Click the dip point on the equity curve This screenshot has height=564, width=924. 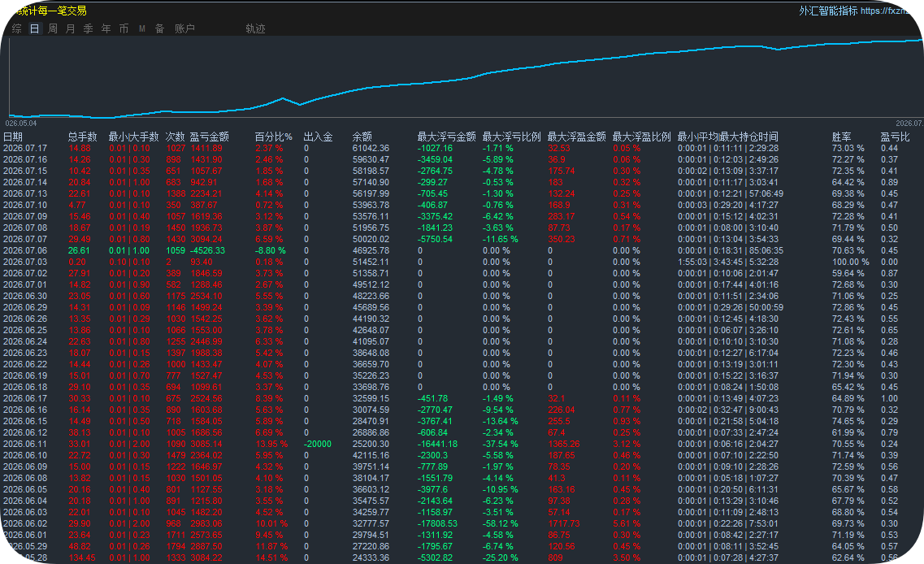tap(300, 105)
